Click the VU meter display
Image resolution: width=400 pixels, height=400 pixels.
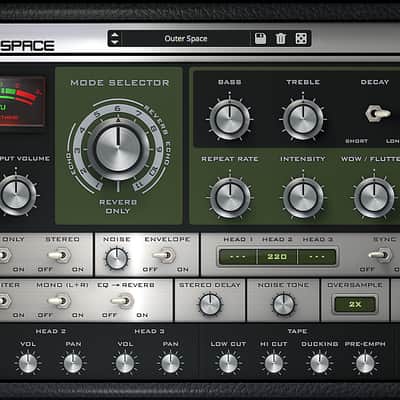[x=22, y=101]
